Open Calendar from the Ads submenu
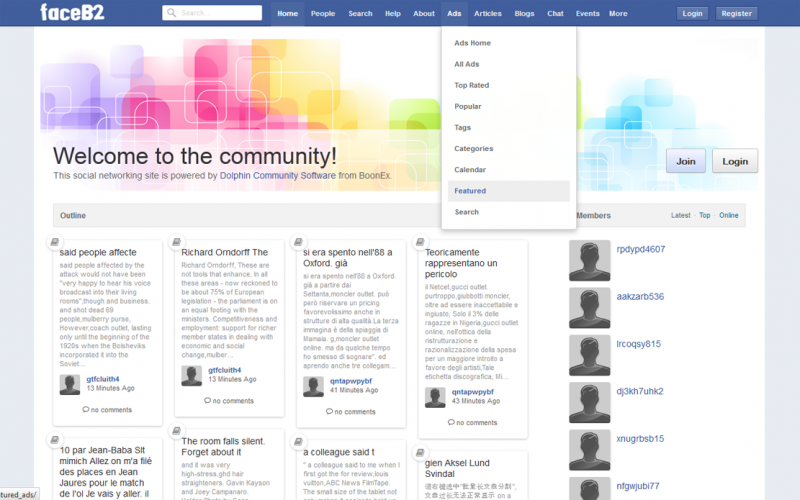This screenshot has width=800, height=500. (470, 170)
